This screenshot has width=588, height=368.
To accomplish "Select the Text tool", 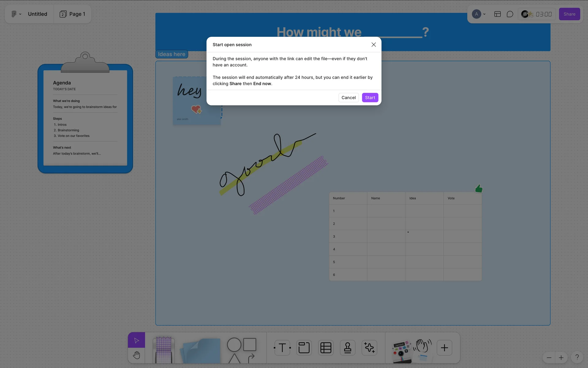I will [x=282, y=348].
